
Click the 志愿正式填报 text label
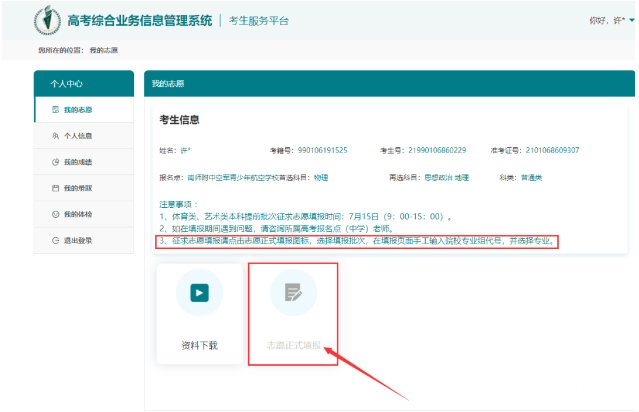293,345
